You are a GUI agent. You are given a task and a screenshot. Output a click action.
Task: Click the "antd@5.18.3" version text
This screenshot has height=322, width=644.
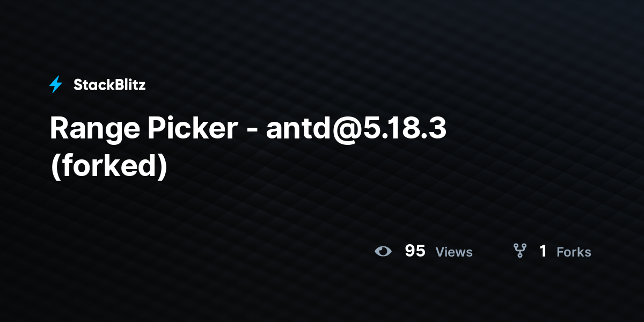coord(356,129)
